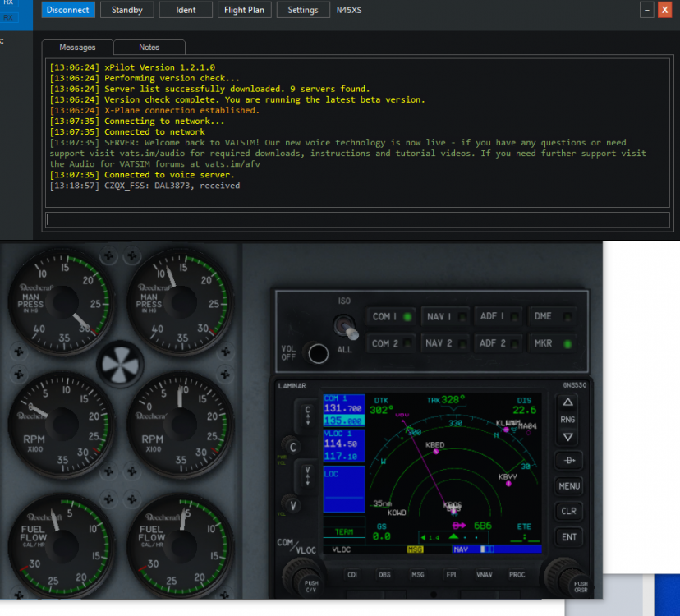
Task: Select the PROC procedures softkey
Action: 517,575
